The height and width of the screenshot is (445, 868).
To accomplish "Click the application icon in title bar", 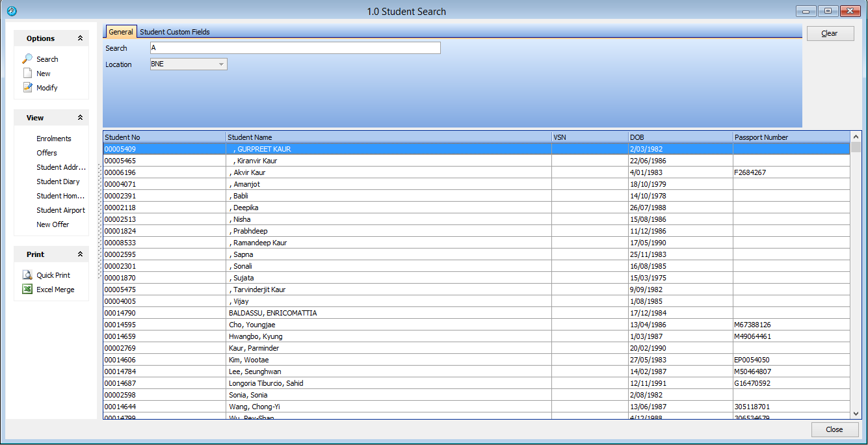I will (x=11, y=11).
